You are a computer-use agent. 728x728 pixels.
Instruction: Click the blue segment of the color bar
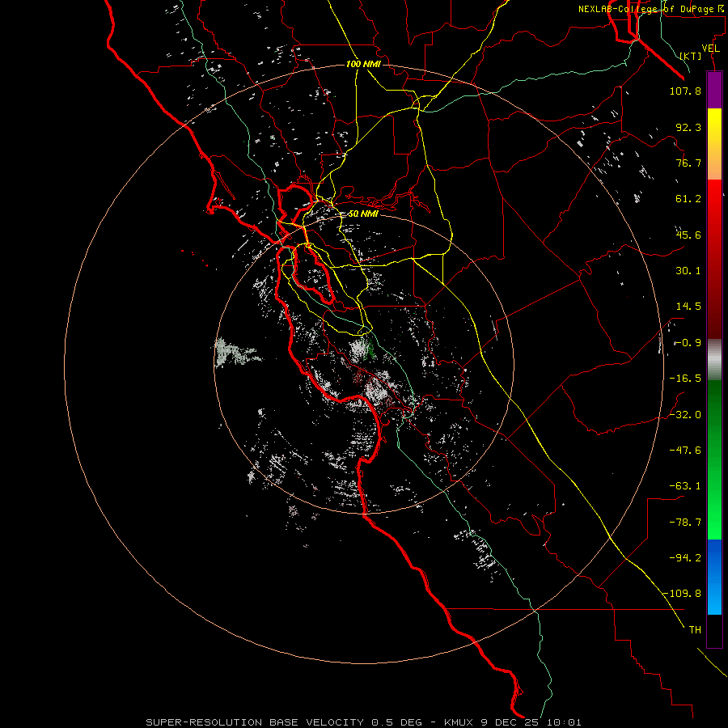[x=714, y=577]
